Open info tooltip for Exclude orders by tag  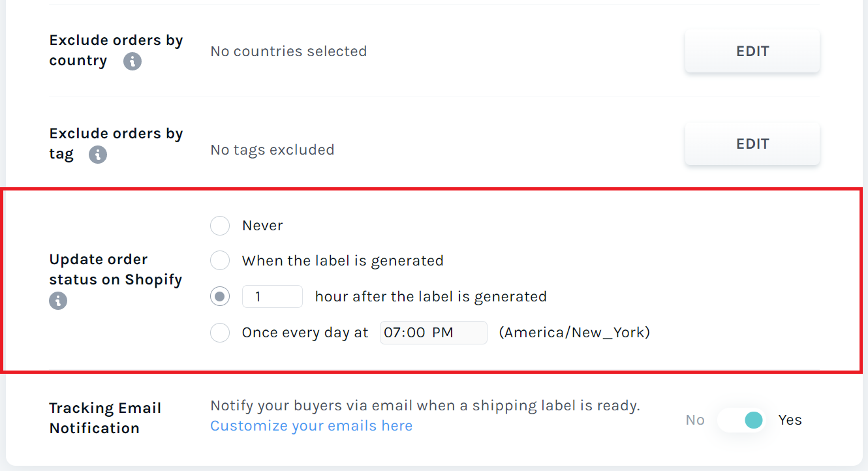click(98, 155)
